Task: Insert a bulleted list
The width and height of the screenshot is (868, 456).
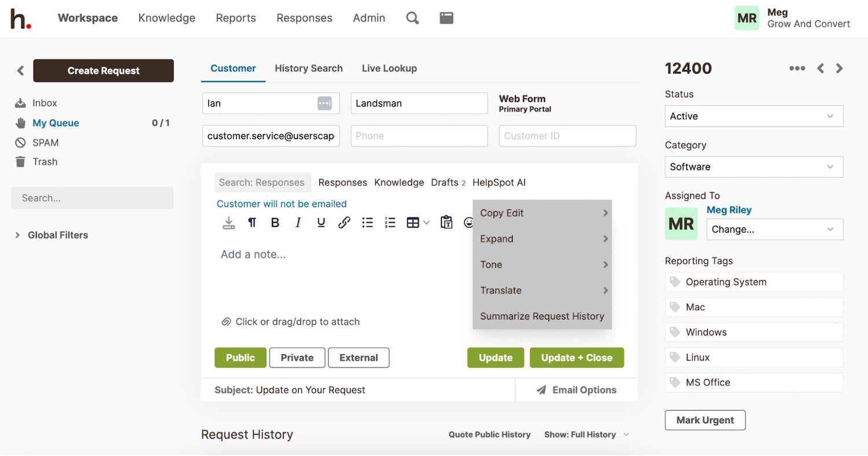Action: point(367,223)
